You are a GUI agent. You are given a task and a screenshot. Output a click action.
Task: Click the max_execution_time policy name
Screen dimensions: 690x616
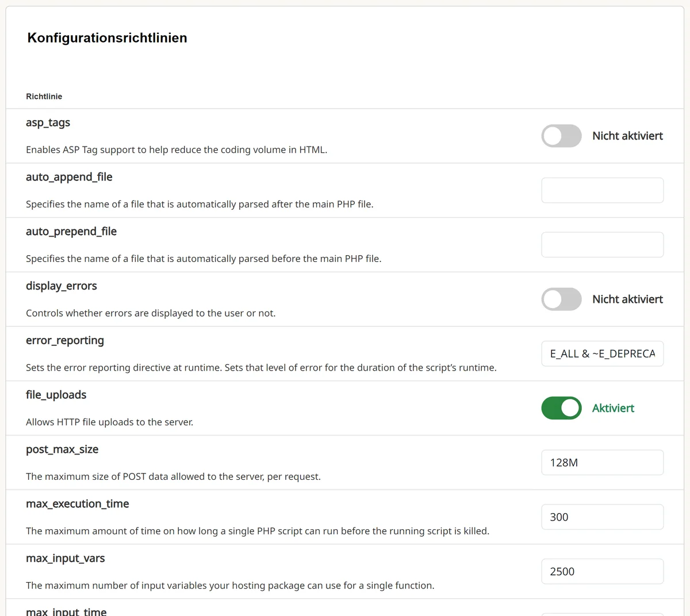pos(78,504)
